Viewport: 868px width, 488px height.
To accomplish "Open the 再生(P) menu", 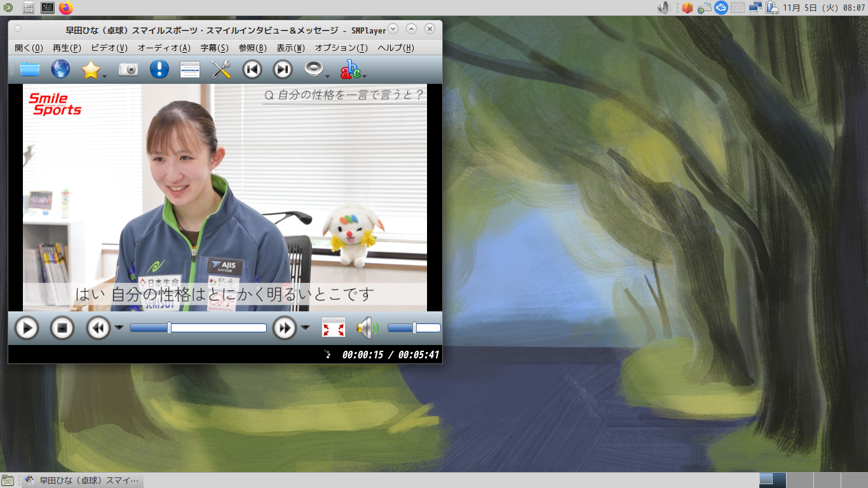I will [x=67, y=48].
